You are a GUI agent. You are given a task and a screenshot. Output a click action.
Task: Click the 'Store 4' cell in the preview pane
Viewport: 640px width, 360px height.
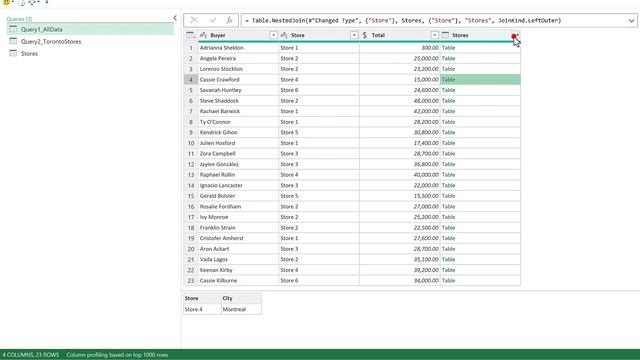[x=202, y=309]
